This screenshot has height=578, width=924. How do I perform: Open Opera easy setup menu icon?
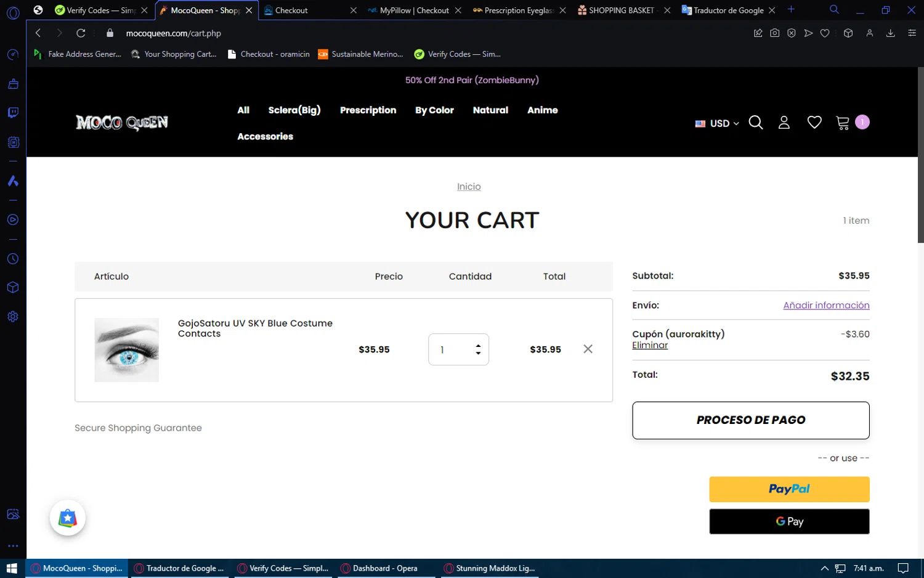(912, 33)
